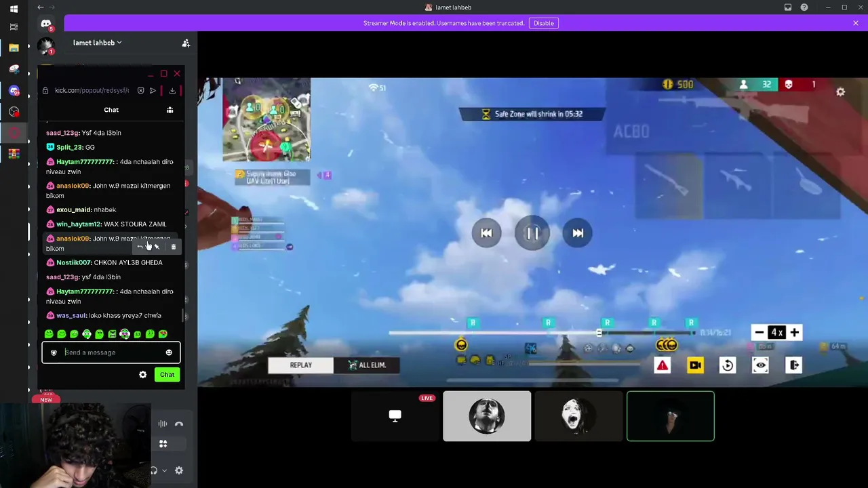The height and width of the screenshot is (488, 868).
Task: Open exou_maid's username in chat
Action: (73, 210)
